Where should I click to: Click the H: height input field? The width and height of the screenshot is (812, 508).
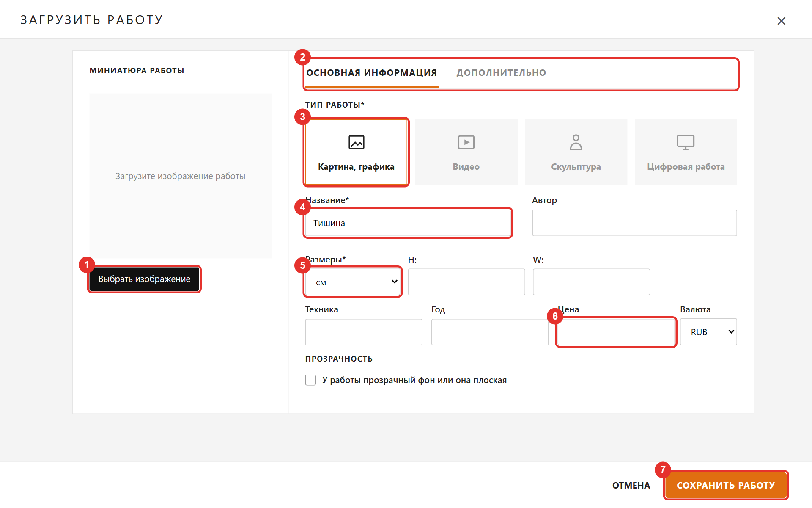(x=466, y=282)
